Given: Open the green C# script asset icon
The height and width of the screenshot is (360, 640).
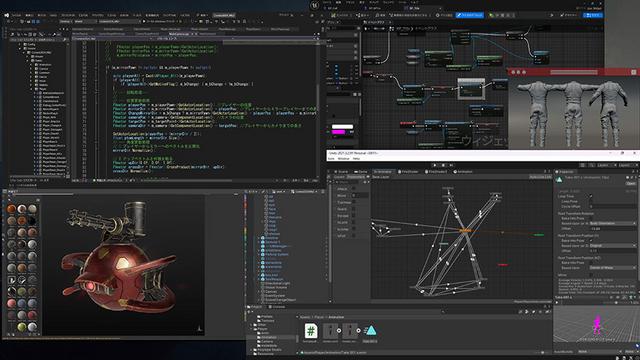Looking at the screenshot, I should (311, 331).
